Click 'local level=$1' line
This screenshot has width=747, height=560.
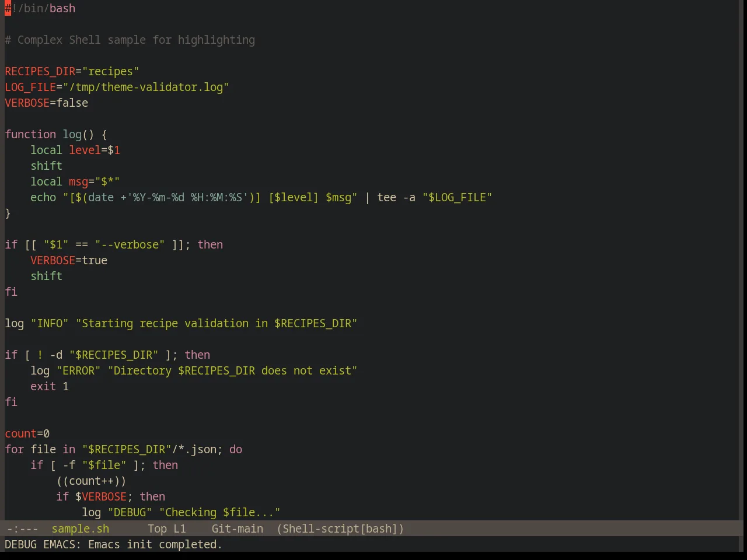[75, 150]
